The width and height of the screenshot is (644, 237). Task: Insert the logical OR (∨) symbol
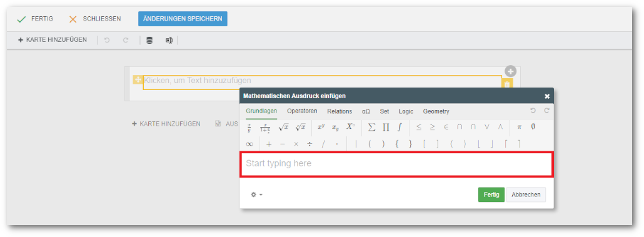486,127
